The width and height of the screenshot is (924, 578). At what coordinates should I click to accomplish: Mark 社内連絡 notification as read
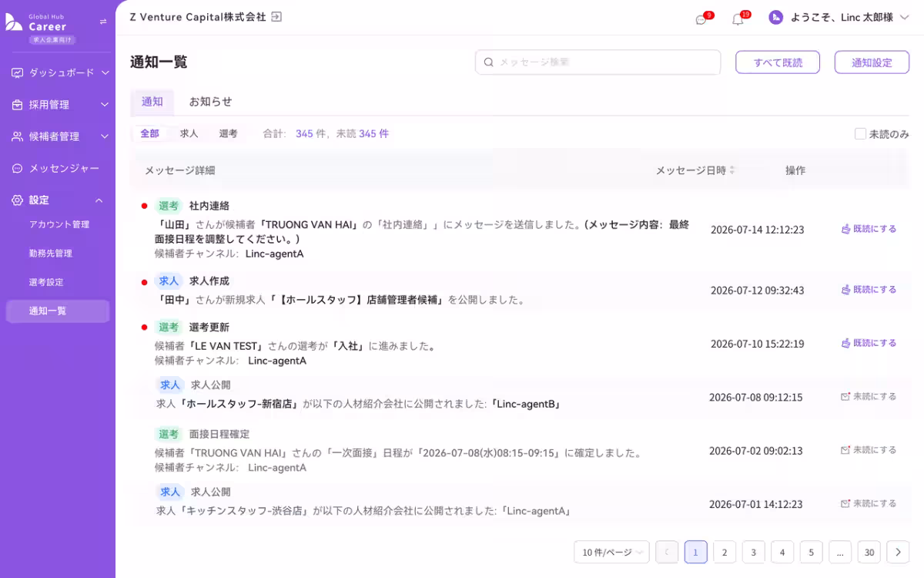869,229
